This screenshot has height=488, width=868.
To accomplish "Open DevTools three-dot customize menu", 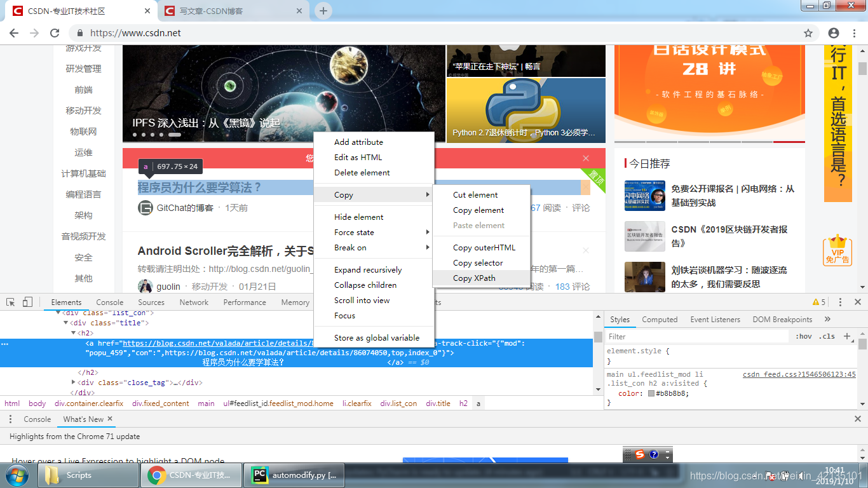I will click(840, 302).
